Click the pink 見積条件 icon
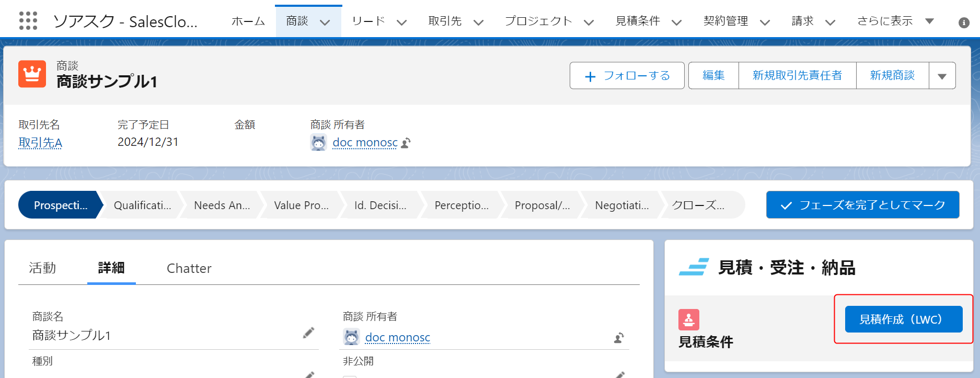The image size is (980, 378). coord(688,319)
